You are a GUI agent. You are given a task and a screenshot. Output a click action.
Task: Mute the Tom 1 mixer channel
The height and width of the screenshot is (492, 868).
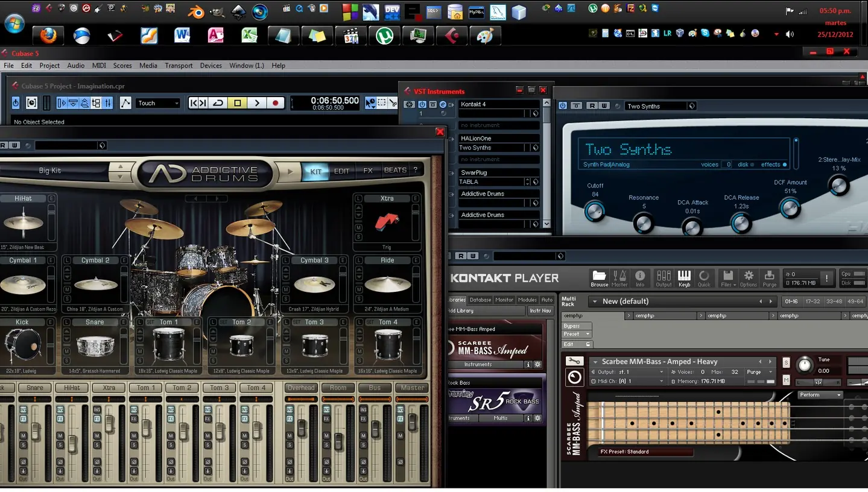[x=134, y=435]
